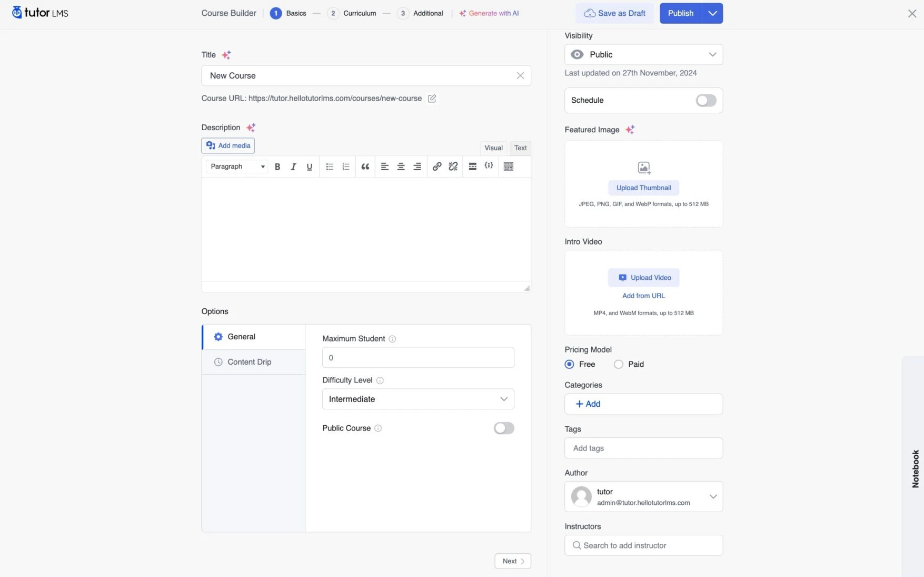Click the Upload Thumbnail button
The width and height of the screenshot is (924, 577).
(643, 188)
